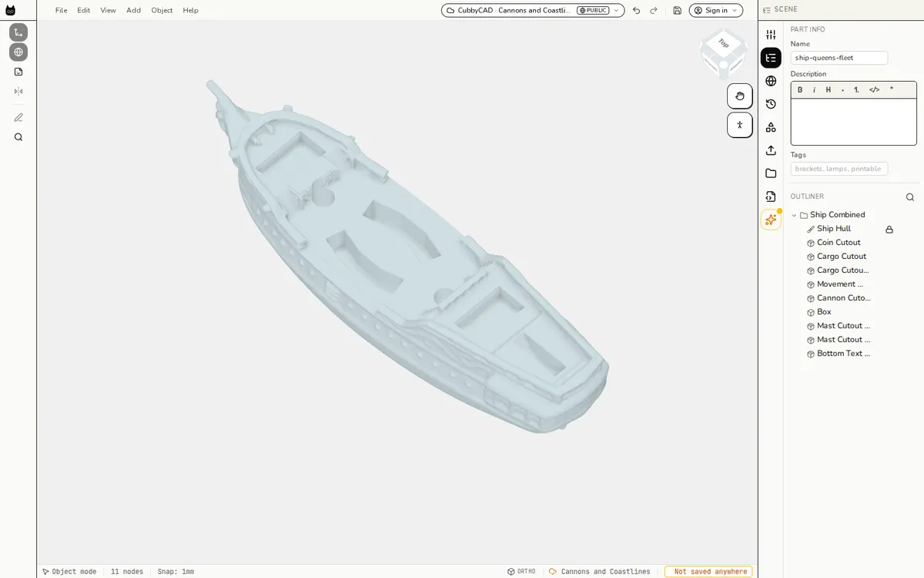The height and width of the screenshot is (578, 924).
Task: Select the Cannon Cuto… item in outliner
Action: tap(844, 298)
